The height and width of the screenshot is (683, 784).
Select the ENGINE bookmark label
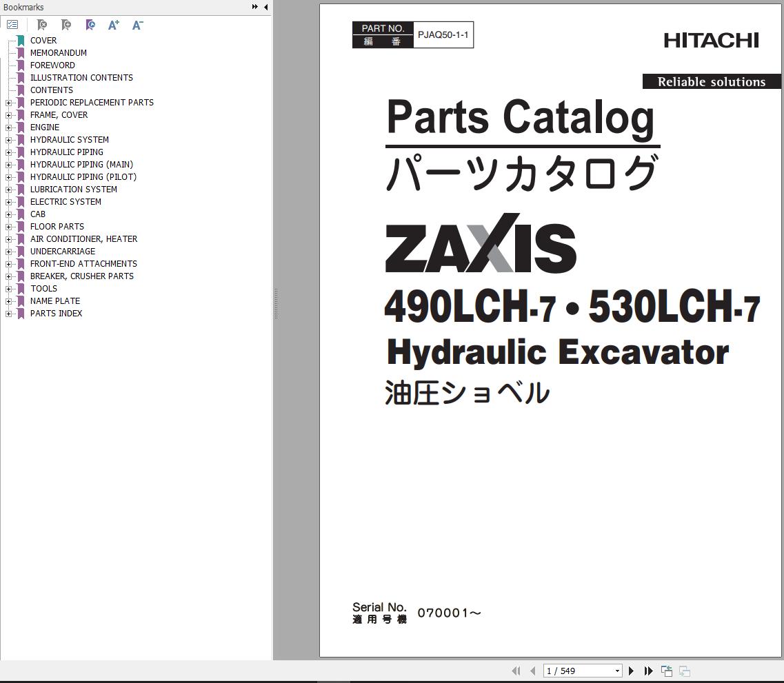[45, 128]
